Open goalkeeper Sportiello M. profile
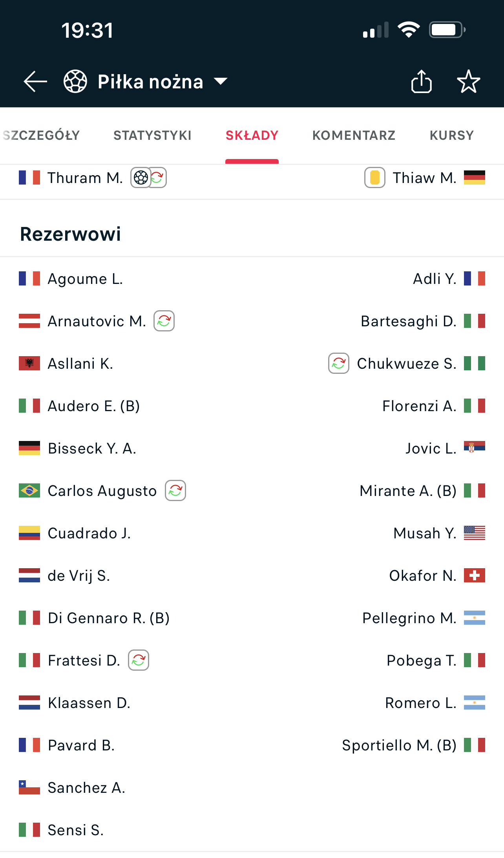The height and width of the screenshot is (858, 504). (x=399, y=745)
